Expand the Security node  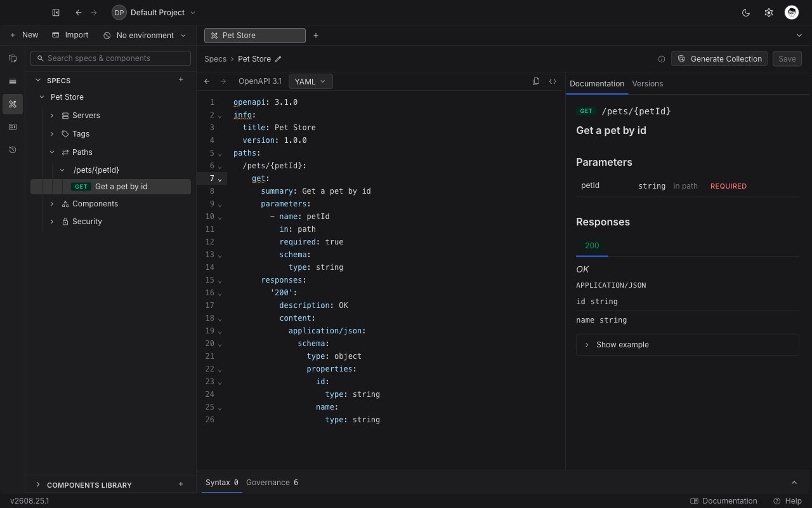tap(52, 222)
